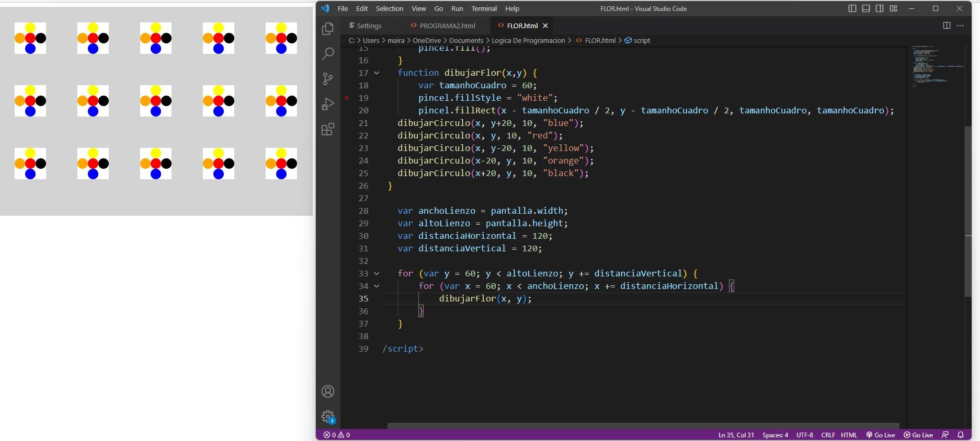Image resolution: width=980 pixels, height=441 pixels.
Task: Change end of line via CRLF
Action: pos(828,435)
